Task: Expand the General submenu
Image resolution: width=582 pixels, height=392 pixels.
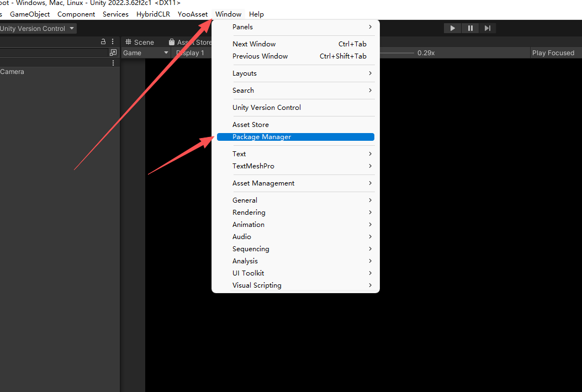Action: click(295, 200)
